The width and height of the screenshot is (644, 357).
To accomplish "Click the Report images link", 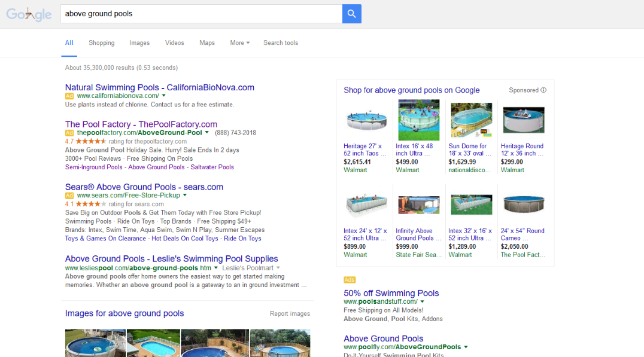I will pyautogui.click(x=290, y=313).
